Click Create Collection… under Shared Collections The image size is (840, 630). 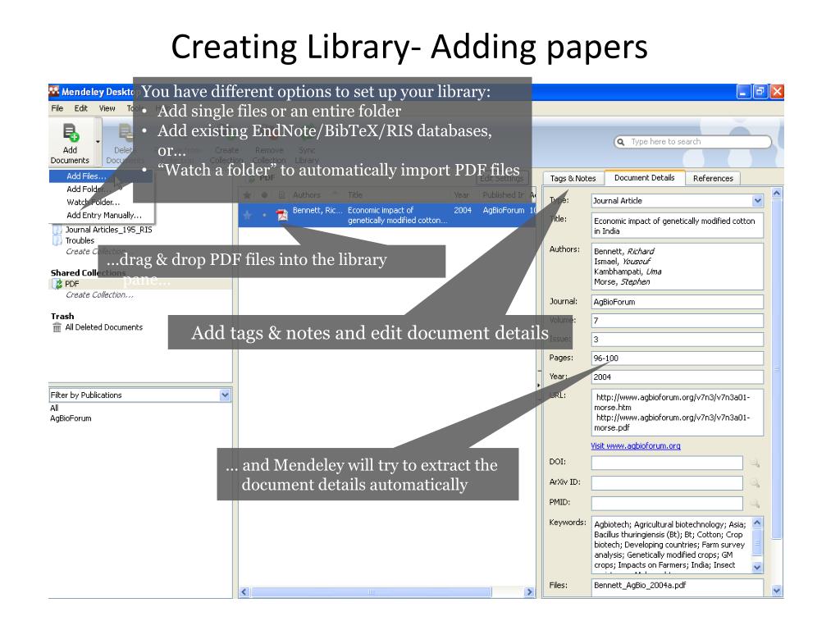(x=99, y=294)
